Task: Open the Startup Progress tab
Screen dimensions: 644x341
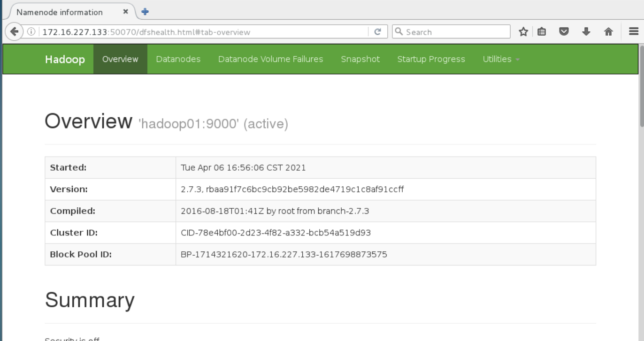Action: pyautogui.click(x=431, y=59)
